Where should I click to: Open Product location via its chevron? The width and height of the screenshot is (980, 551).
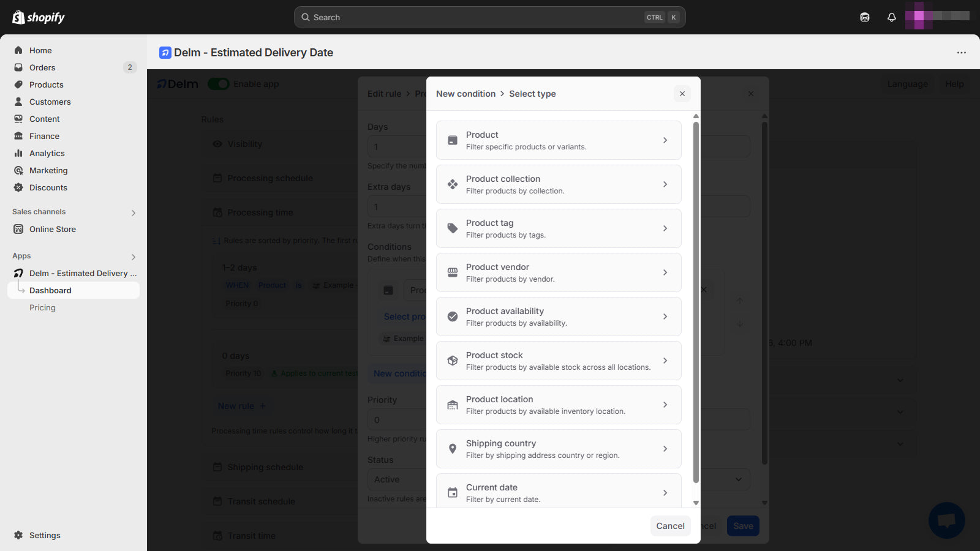coord(665,405)
